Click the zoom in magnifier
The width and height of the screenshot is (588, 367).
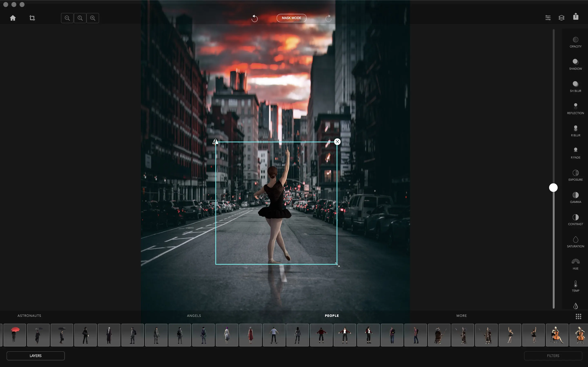[93, 18]
